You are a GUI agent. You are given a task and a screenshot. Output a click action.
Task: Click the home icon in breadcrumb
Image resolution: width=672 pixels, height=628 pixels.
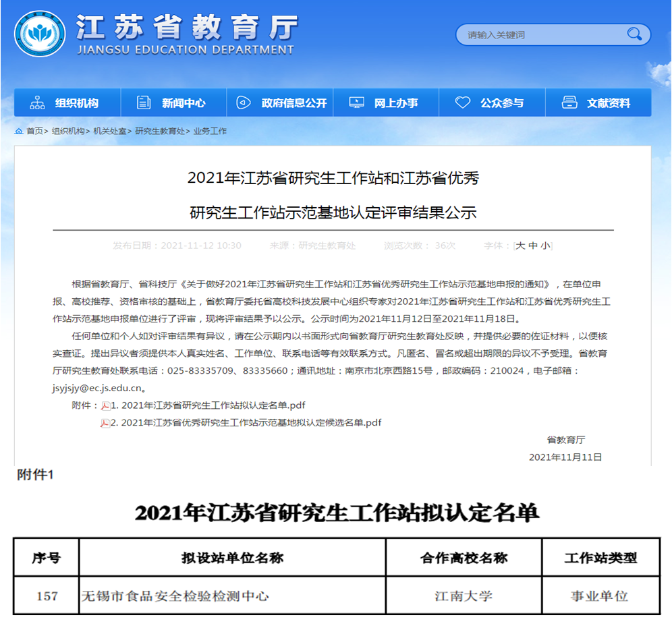point(19,131)
